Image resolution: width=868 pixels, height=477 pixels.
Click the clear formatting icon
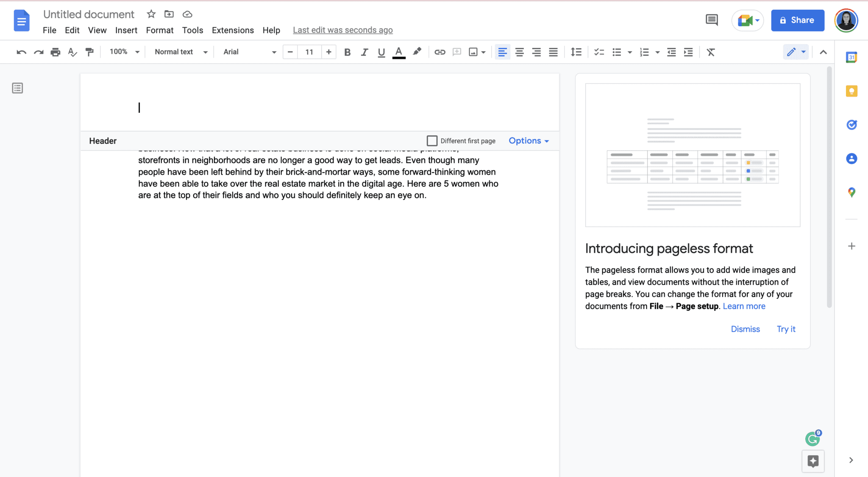point(710,52)
